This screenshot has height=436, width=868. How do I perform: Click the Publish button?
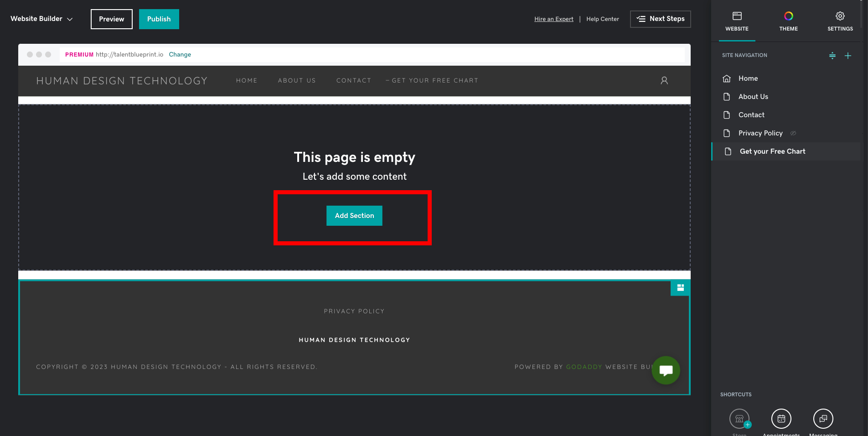(159, 19)
